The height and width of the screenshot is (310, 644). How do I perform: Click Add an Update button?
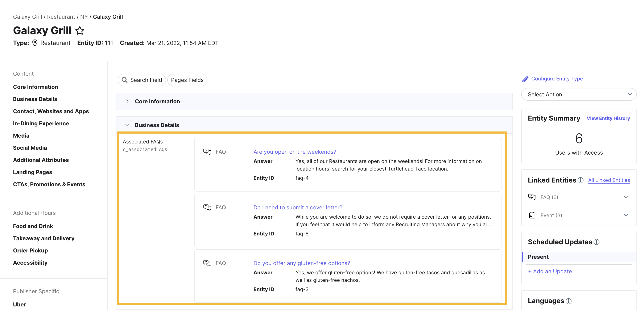coord(549,271)
